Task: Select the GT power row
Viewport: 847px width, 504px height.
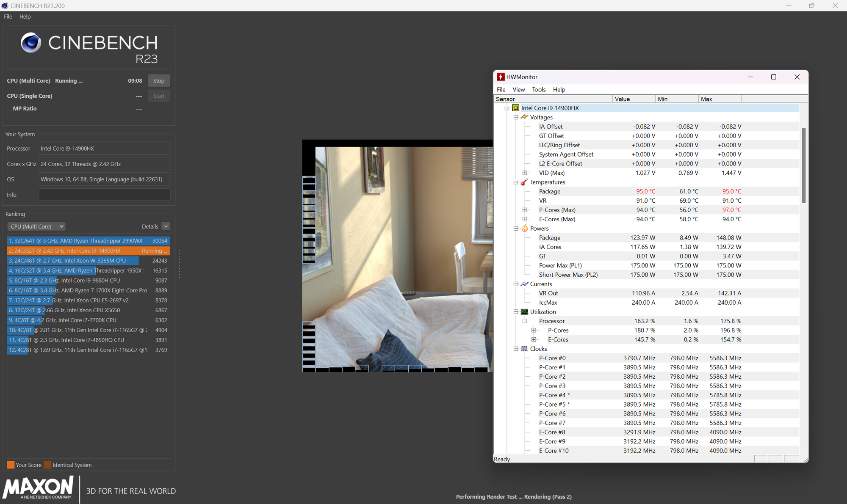Action: [x=646, y=256]
